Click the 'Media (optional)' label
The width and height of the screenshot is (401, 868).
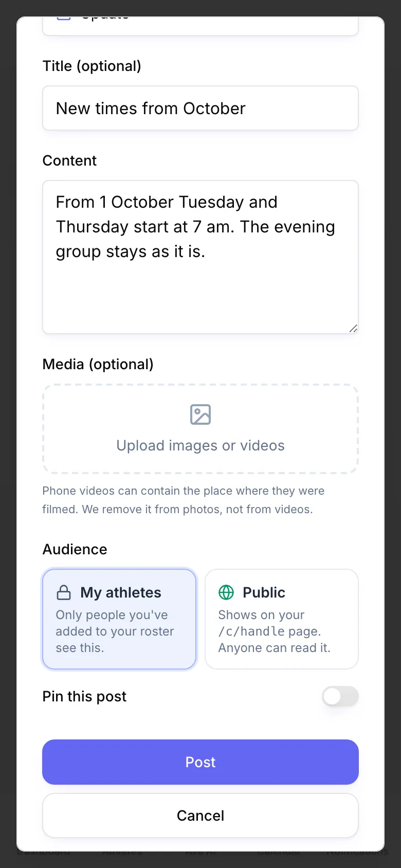[x=98, y=364]
